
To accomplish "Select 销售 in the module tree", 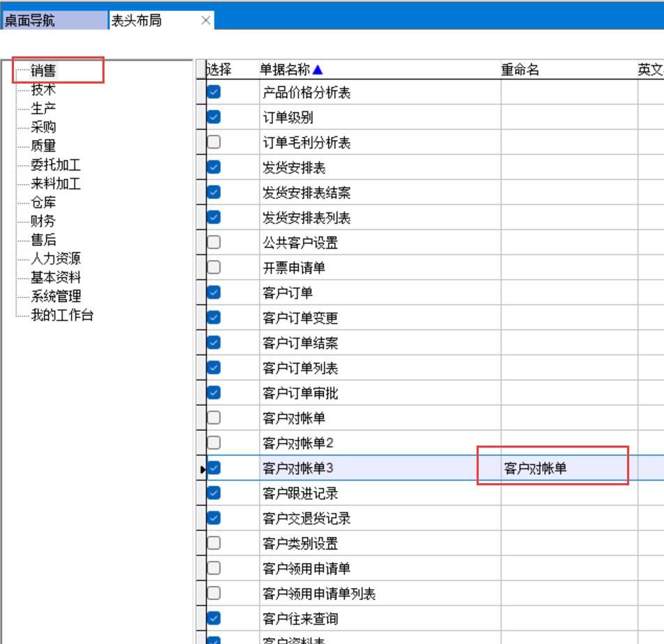I will (x=43, y=70).
